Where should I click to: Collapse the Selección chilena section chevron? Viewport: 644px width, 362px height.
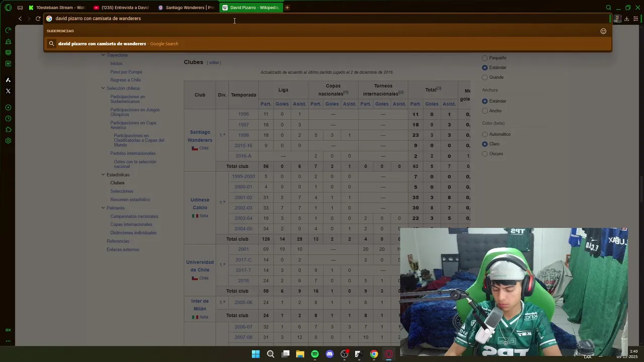[103, 88]
